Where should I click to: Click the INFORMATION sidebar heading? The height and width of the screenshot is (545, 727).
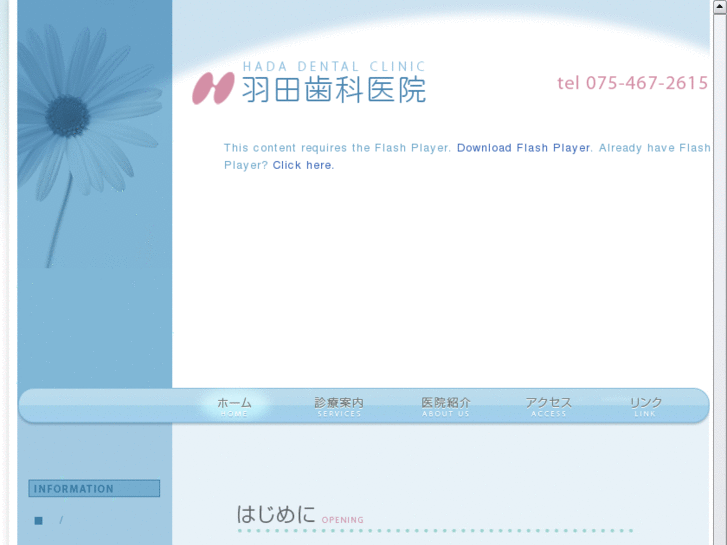94,488
